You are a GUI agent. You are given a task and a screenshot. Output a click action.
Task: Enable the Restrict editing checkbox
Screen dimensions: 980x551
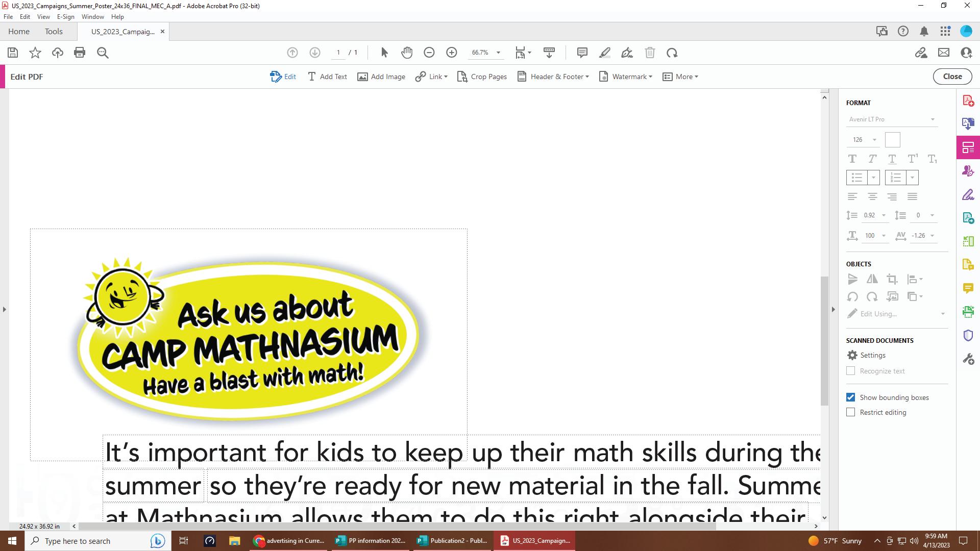(850, 412)
